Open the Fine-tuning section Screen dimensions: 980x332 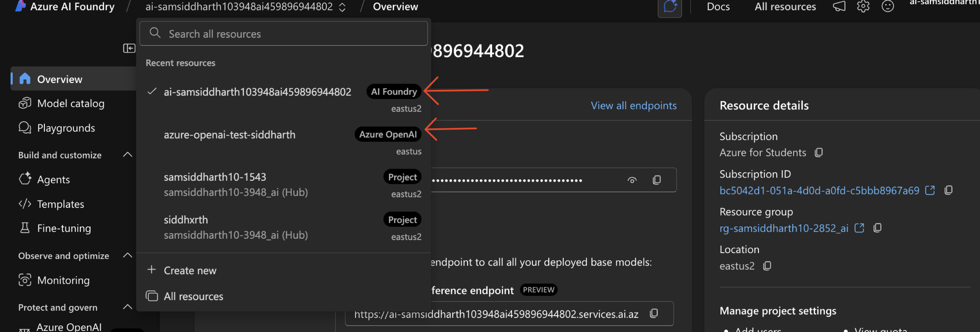point(63,228)
